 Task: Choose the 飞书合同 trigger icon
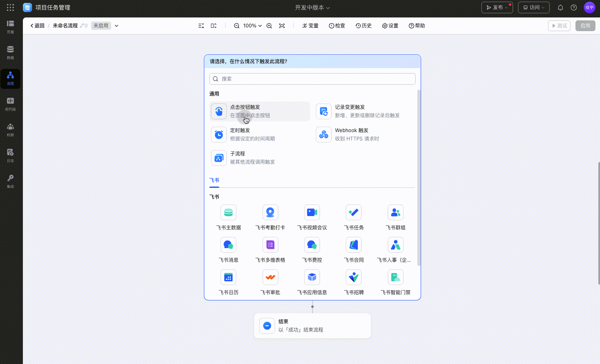pyautogui.click(x=354, y=245)
